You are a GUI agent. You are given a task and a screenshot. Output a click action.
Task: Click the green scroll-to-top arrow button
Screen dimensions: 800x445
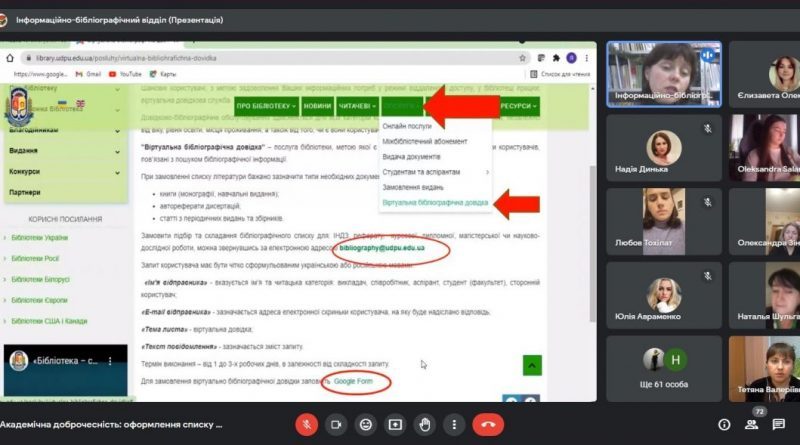[532, 365]
